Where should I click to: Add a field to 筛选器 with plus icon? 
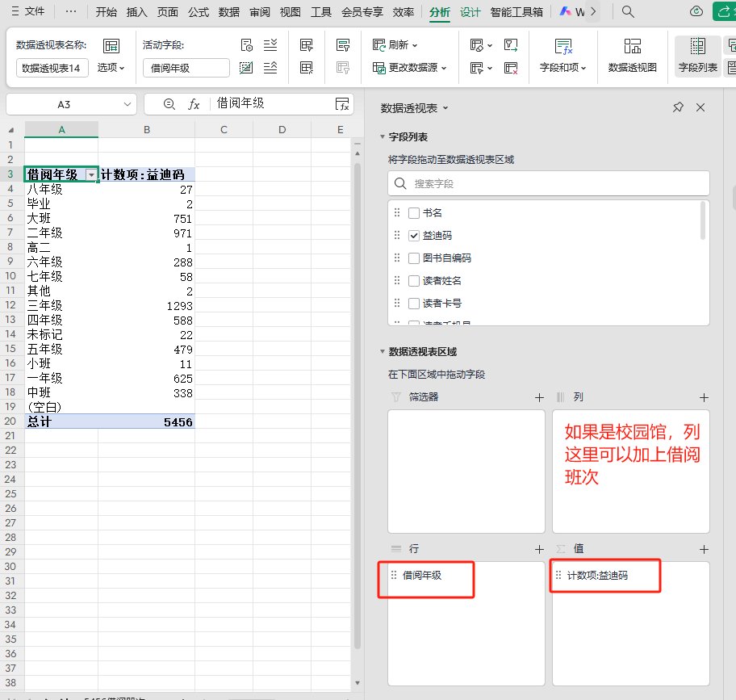click(x=539, y=397)
